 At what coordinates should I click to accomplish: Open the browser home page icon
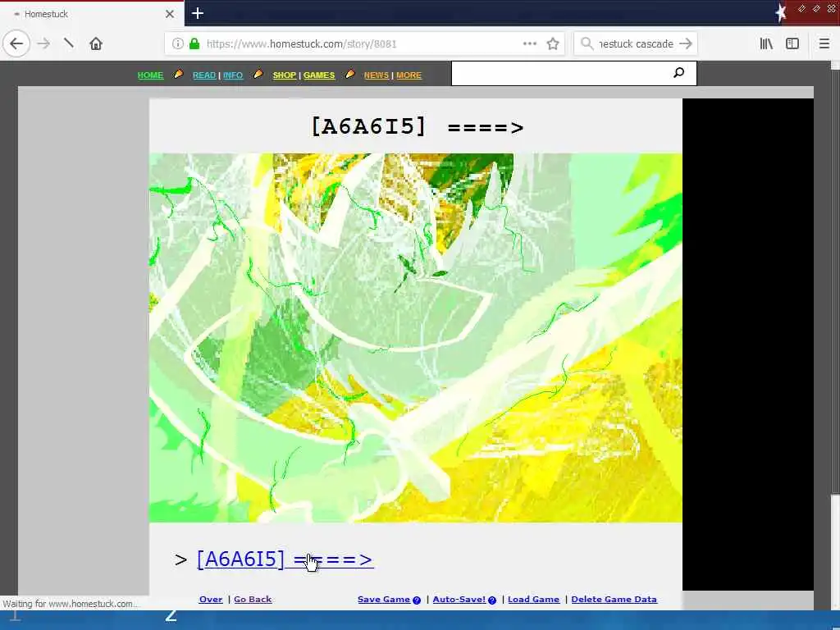pos(96,43)
